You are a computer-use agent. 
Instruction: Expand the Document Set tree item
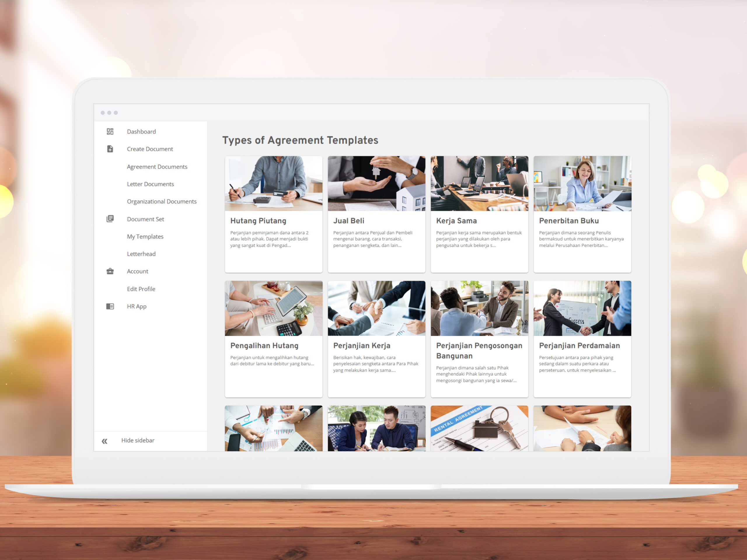pyautogui.click(x=145, y=219)
